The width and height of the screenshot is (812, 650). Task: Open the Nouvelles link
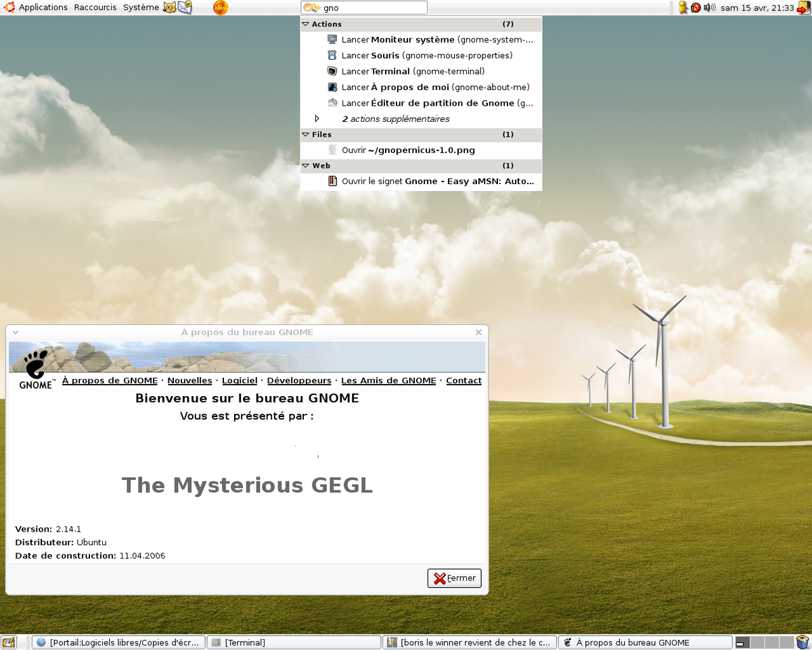pyautogui.click(x=189, y=381)
